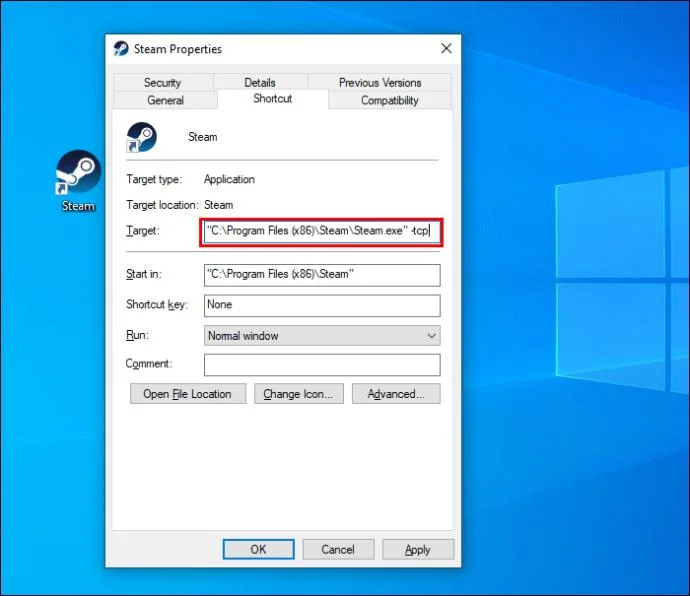This screenshot has height=596, width=690.
Task: Open the Compatibility tab
Action: click(389, 100)
